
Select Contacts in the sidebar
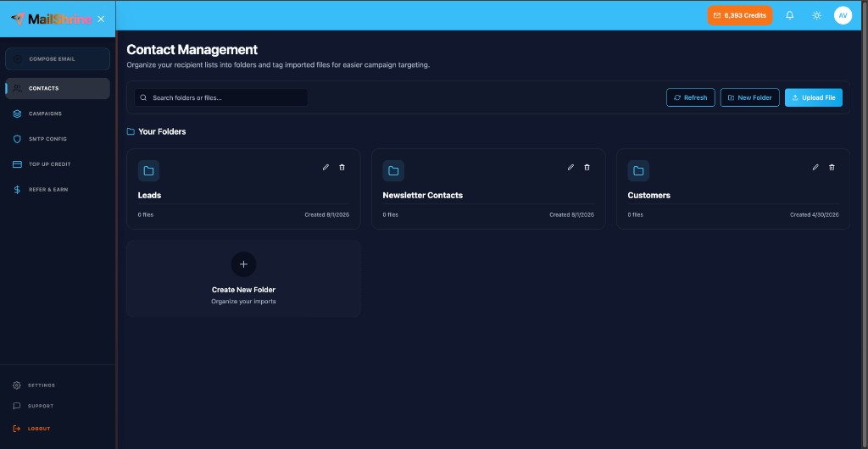(x=58, y=88)
